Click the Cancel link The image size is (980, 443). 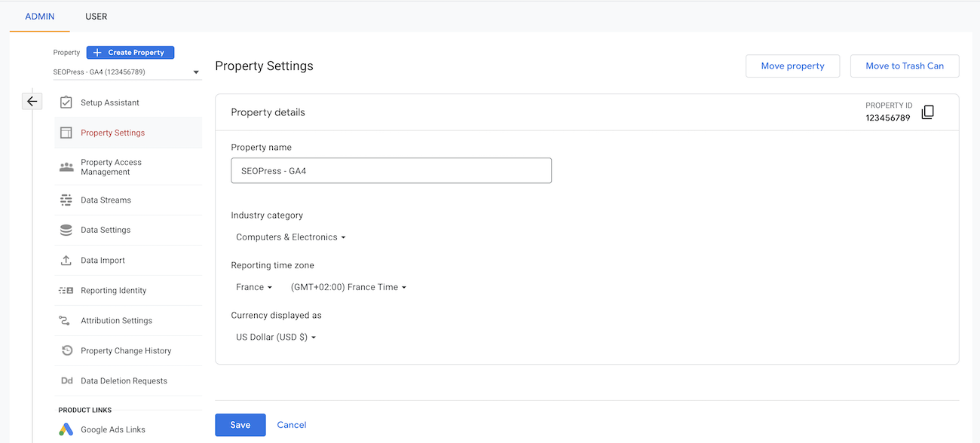(x=292, y=425)
